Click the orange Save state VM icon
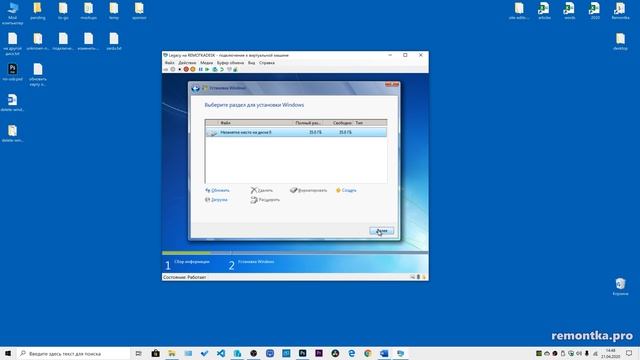This screenshot has height=360, width=640. coord(193,69)
